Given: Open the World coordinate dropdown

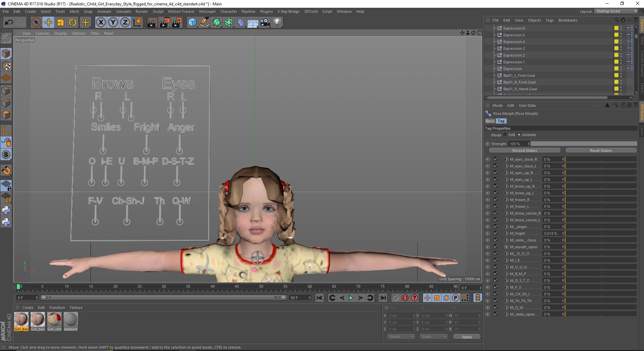Looking at the screenshot, I should 401,337.
